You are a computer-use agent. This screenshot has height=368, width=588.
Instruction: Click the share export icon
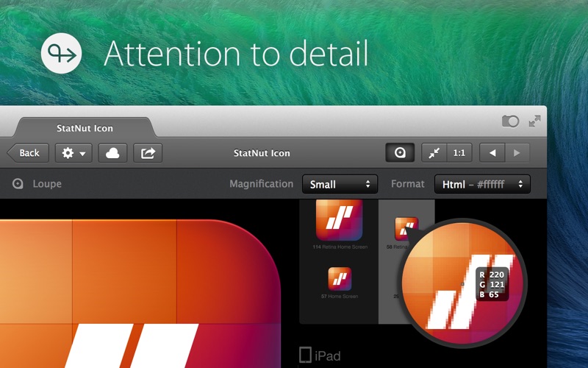pyautogui.click(x=148, y=153)
